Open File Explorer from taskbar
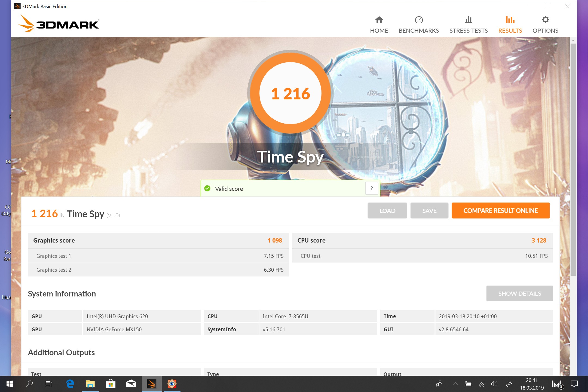 90,384
